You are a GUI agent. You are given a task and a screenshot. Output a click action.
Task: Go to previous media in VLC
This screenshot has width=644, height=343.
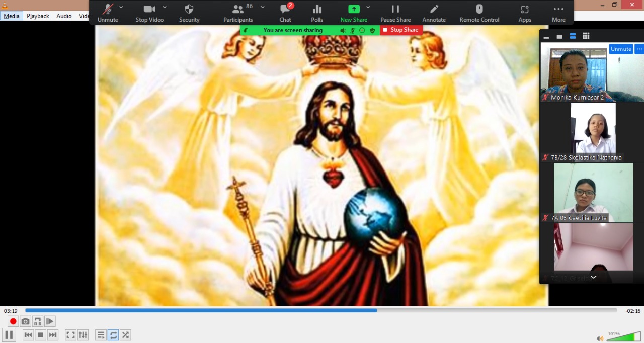coord(28,335)
